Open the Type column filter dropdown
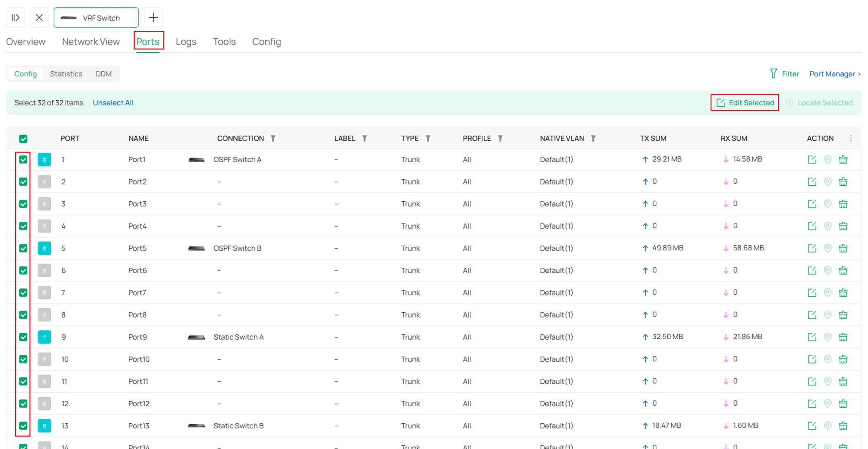868x449 pixels. click(x=428, y=138)
